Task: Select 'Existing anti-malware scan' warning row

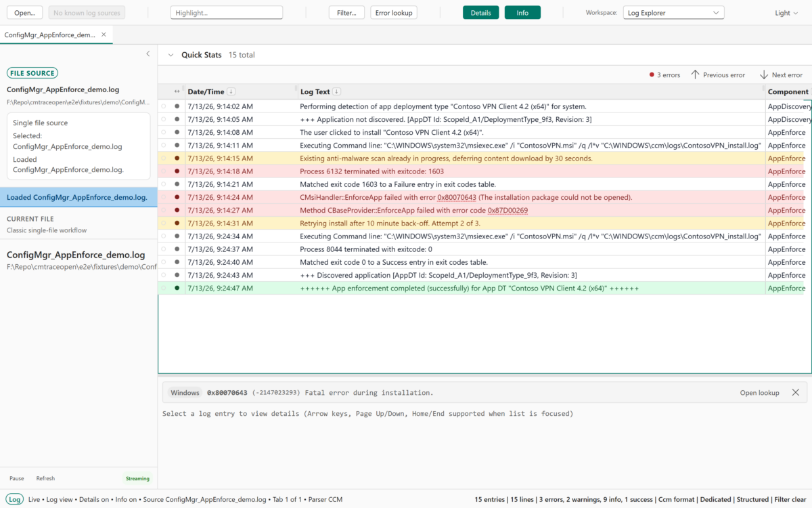Action: [484, 158]
